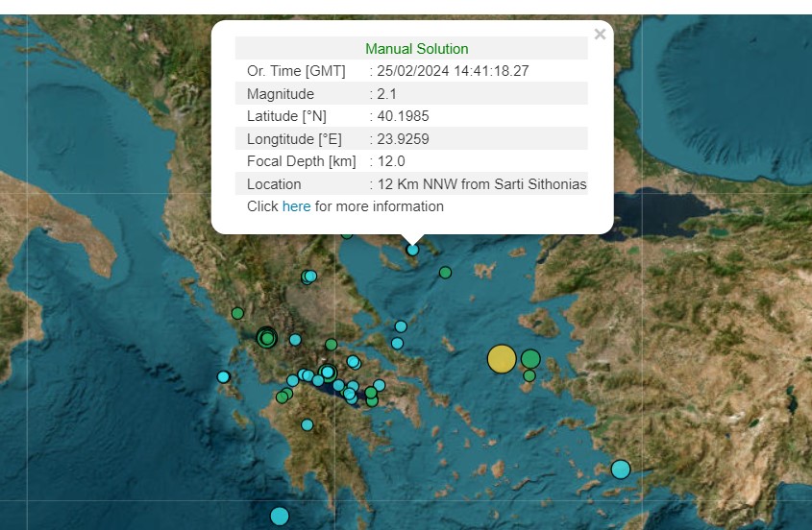Click large cyan marker at bottom map edge
812x530 pixels.
pyautogui.click(x=280, y=516)
